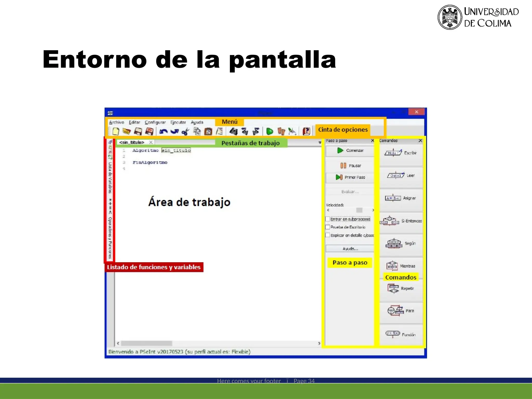Draw the flowchart with the diagram icon

click(292, 131)
